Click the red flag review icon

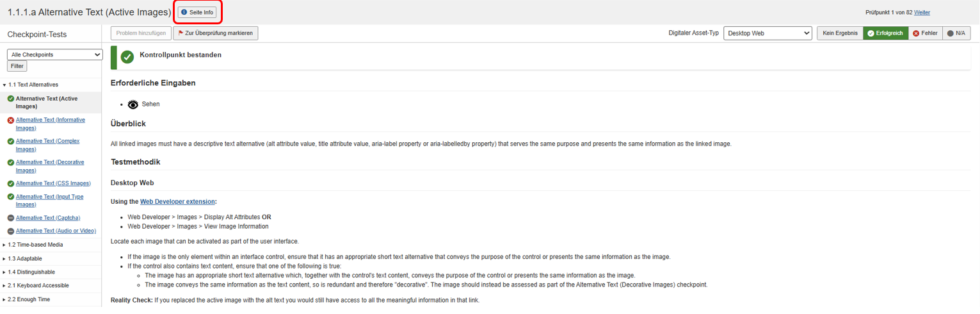181,33
